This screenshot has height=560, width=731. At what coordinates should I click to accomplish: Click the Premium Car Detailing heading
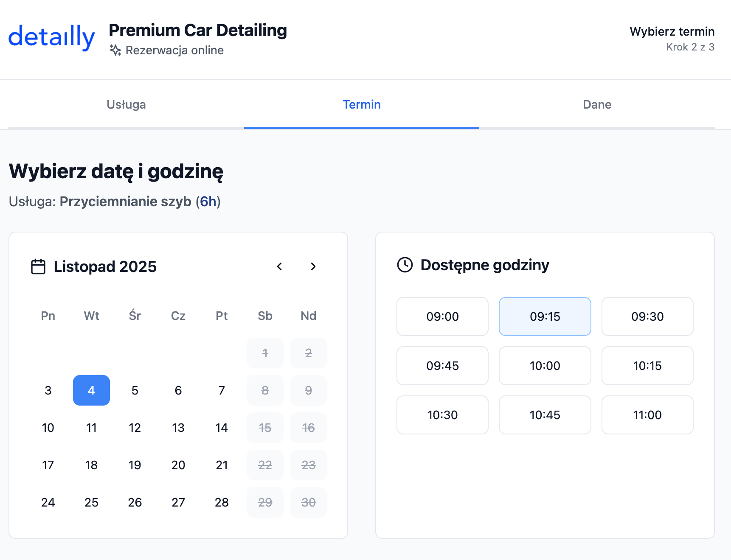coord(198,31)
